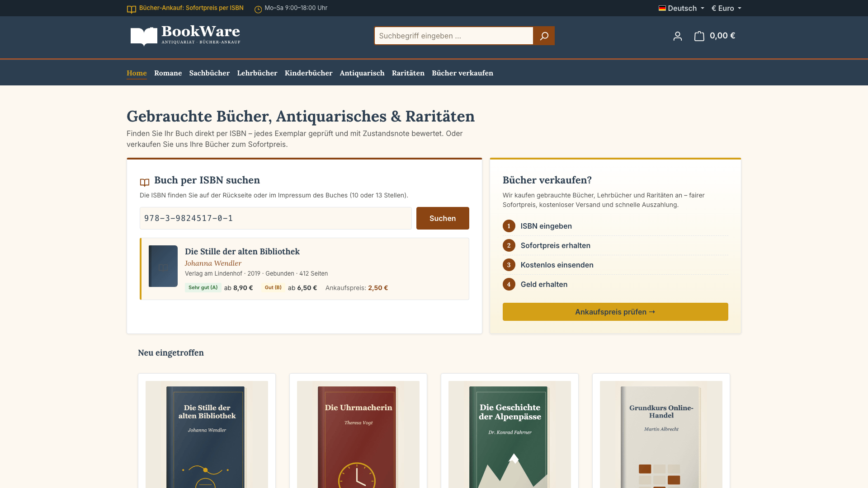The width and height of the screenshot is (868, 488).
Task: Click the Neu eingetroffen heading
Action: (x=171, y=352)
